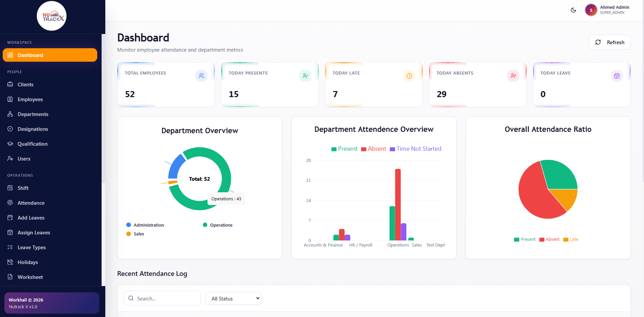Click the Refresh button
The width and height of the screenshot is (644, 317).
(x=610, y=42)
